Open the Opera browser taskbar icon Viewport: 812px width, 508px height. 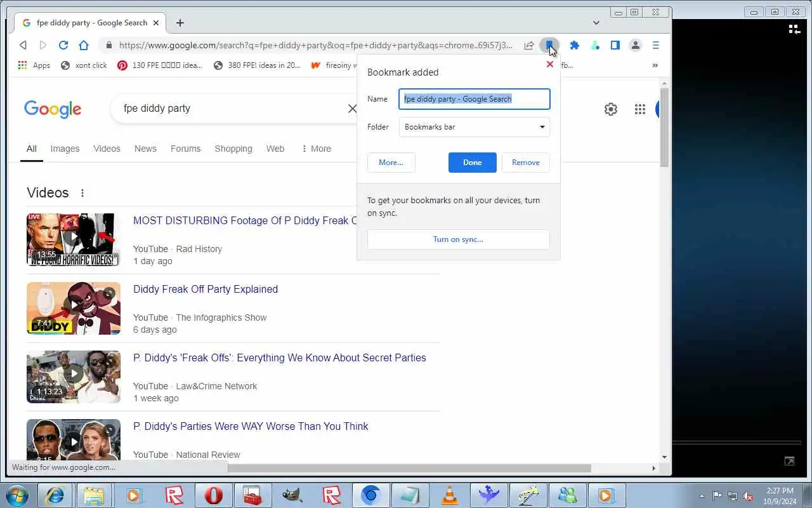click(x=214, y=495)
